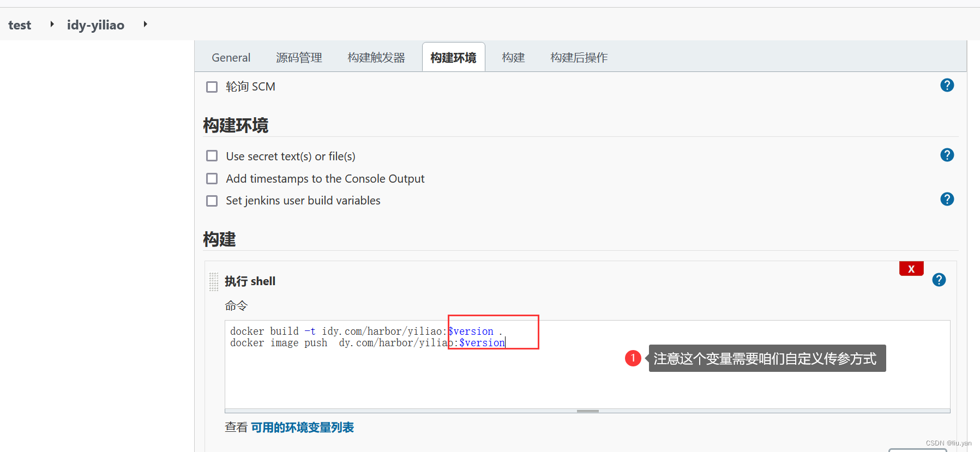
Task: Enable Use secret text(s) or file(s)
Action: [x=212, y=156]
